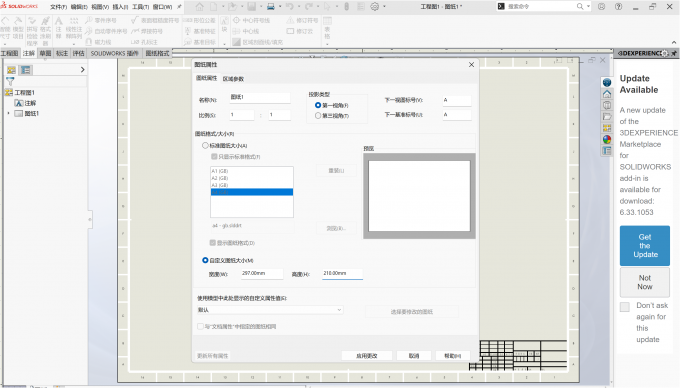This screenshot has height=388, width=680.
Task: Expand the 图纸1 tree node
Action: click(8, 114)
